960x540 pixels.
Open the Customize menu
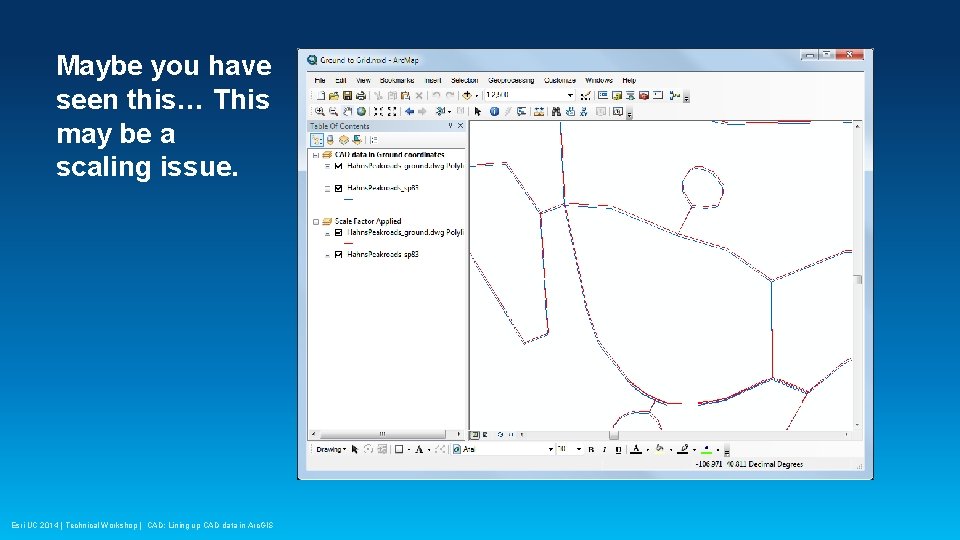click(560, 80)
